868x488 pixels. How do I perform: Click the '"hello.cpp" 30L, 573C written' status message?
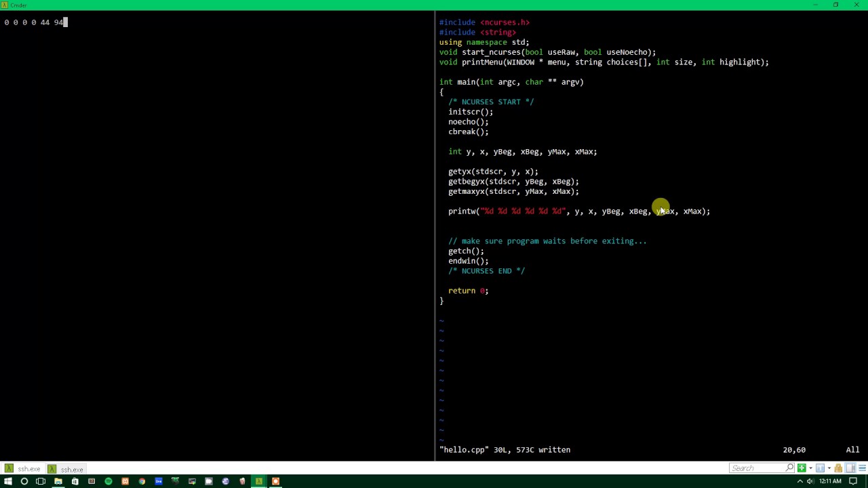point(505,450)
